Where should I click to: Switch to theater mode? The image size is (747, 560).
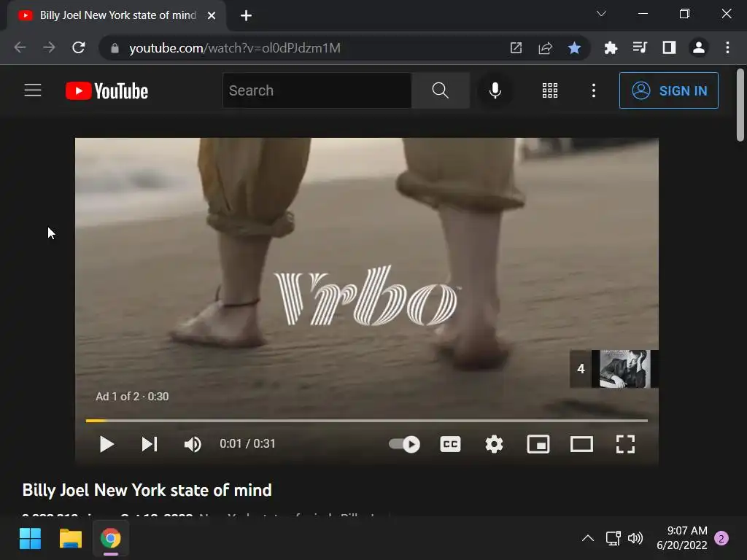pos(581,444)
